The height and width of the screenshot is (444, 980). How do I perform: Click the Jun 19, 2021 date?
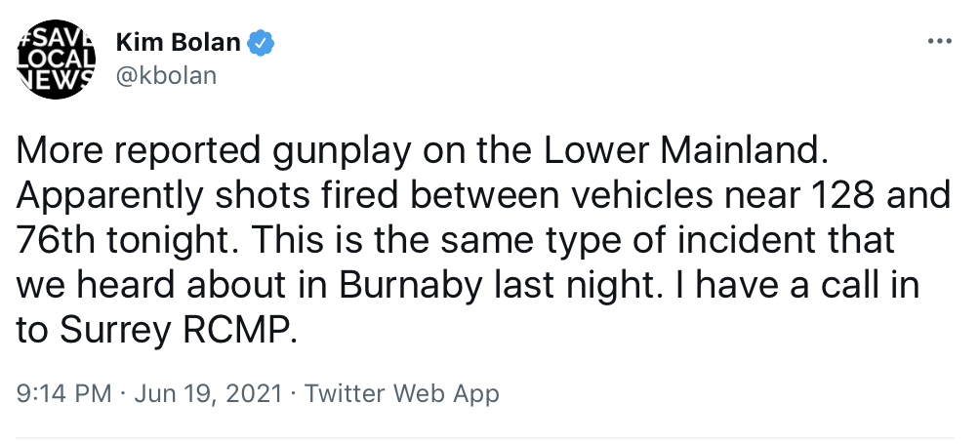(x=208, y=394)
